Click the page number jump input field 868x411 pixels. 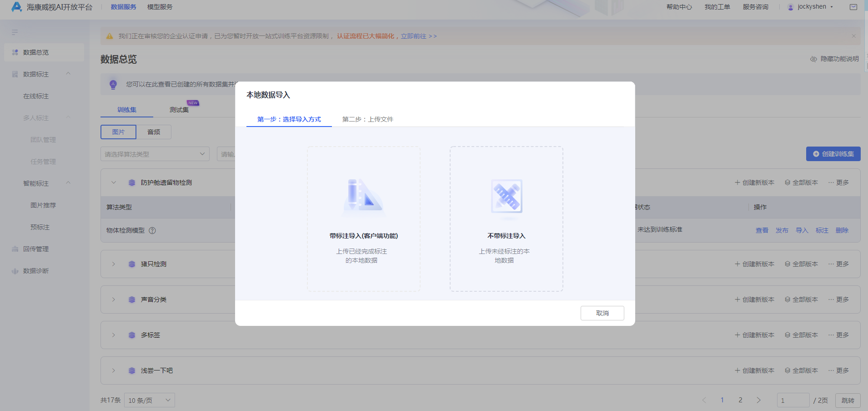793,401
